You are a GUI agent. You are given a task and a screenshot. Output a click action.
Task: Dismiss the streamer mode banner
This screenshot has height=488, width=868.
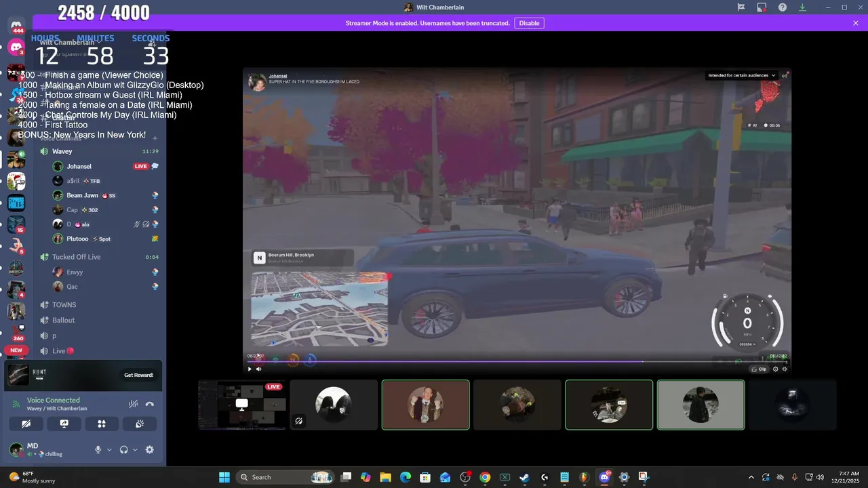(x=856, y=23)
